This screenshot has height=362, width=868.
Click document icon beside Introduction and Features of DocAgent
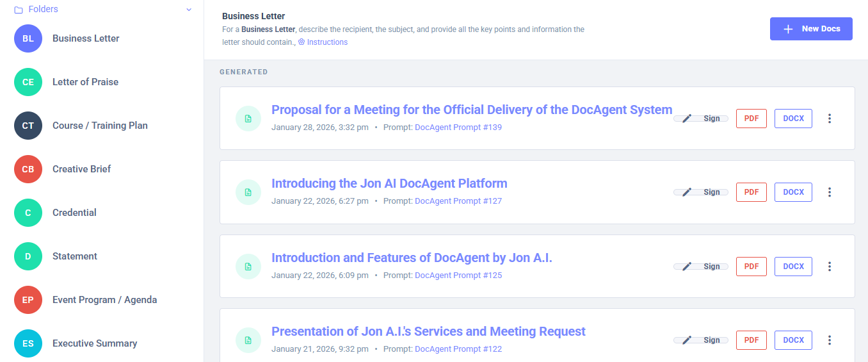tap(248, 267)
